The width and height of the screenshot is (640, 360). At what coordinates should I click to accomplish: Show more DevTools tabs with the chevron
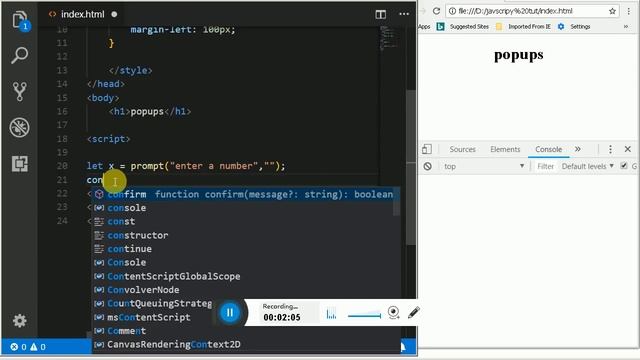coord(578,149)
